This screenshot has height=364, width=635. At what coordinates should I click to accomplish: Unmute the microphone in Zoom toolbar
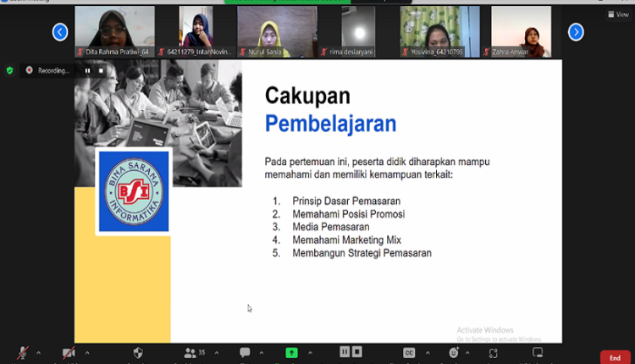pyautogui.click(x=23, y=353)
